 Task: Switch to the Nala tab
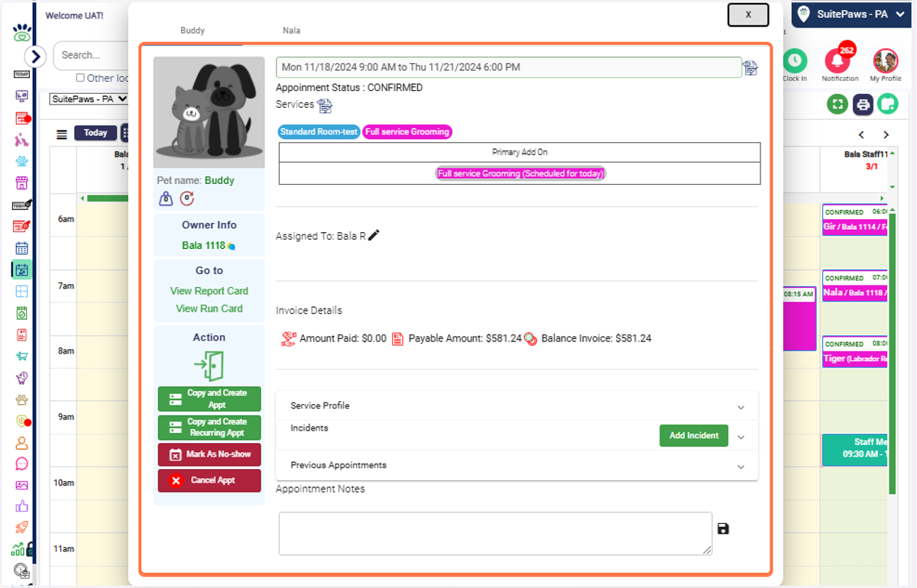(x=291, y=31)
